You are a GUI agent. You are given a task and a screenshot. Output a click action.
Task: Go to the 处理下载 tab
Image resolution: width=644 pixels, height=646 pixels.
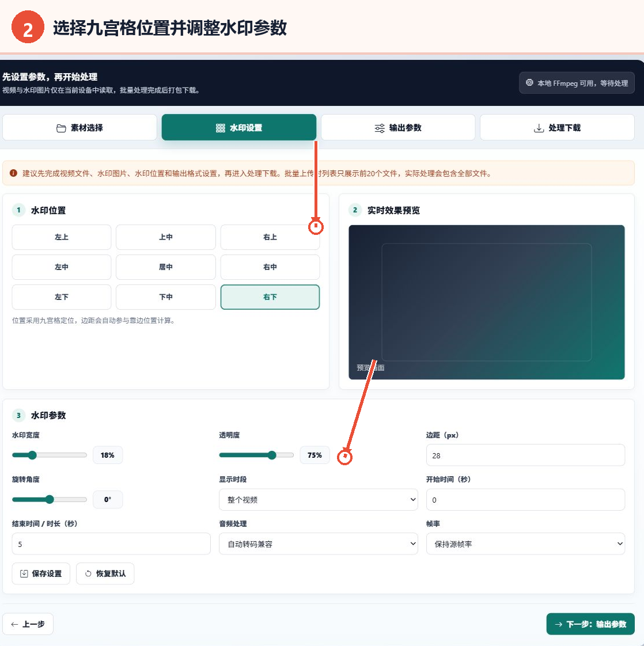557,128
